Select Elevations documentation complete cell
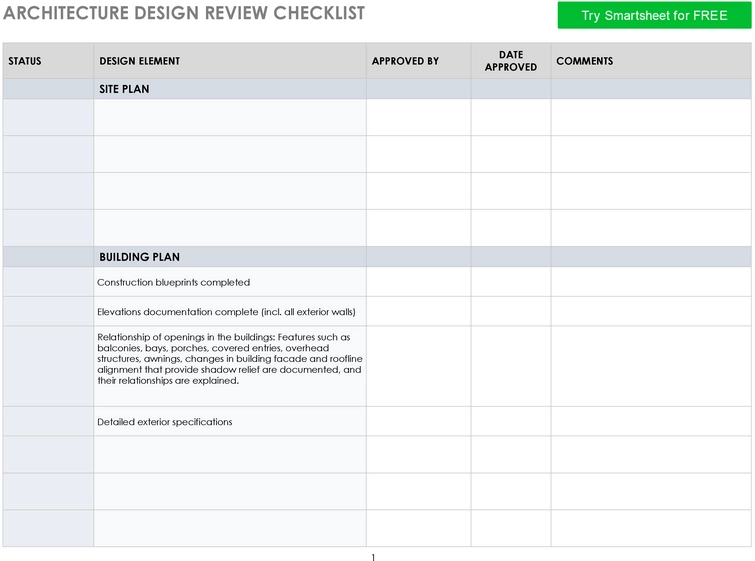The height and width of the screenshot is (561, 755). pyautogui.click(x=230, y=312)
